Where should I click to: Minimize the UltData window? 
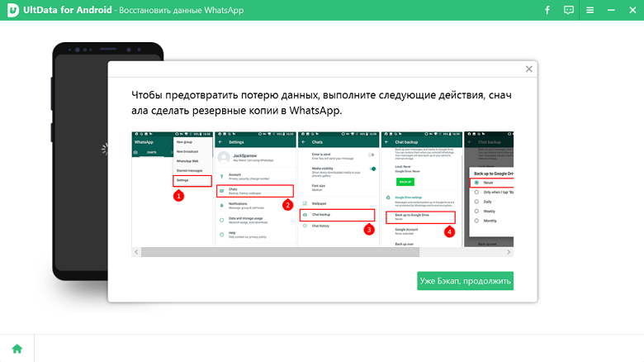point(611,10)
